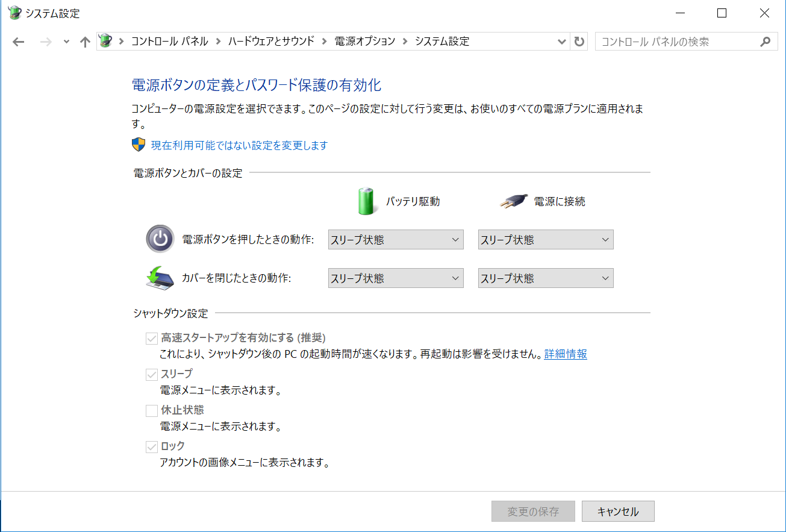Click the UAC shield icon next to settings link
The image size is (786, 532).
[x=139, y=145]
